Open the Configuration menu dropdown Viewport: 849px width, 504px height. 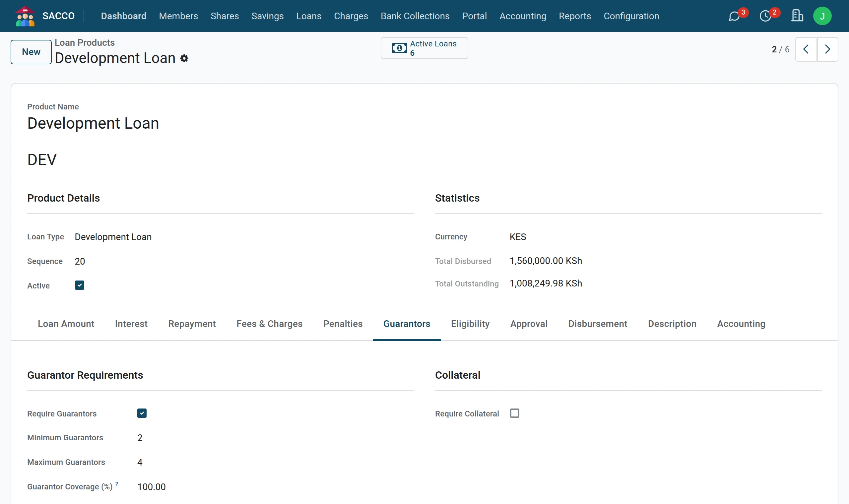(631, 16)
